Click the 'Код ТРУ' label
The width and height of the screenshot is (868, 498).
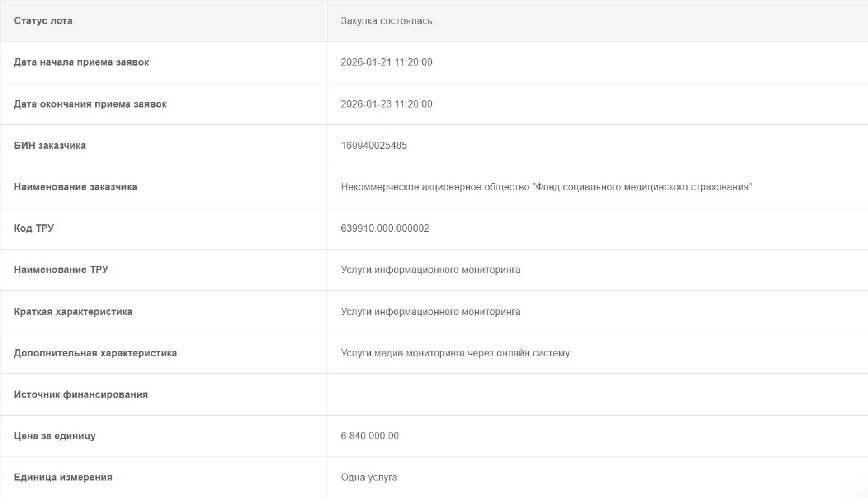click(x=34, y=228)
